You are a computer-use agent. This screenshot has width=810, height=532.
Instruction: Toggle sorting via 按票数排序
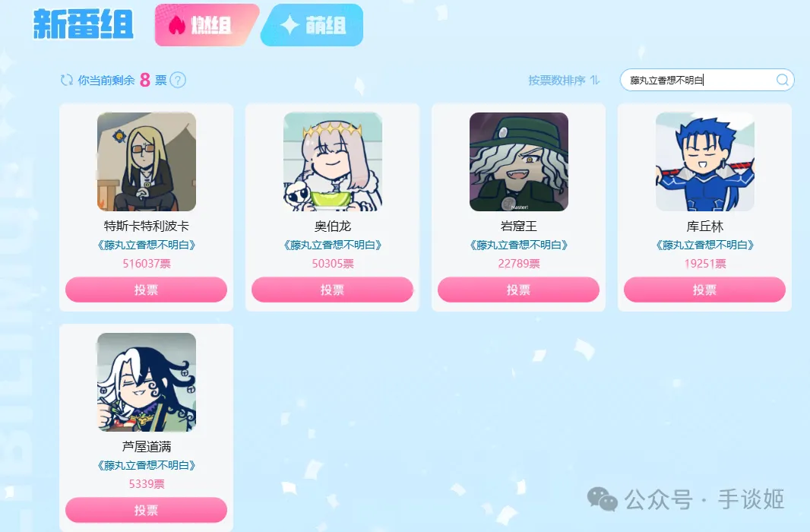tap(556, 80)
